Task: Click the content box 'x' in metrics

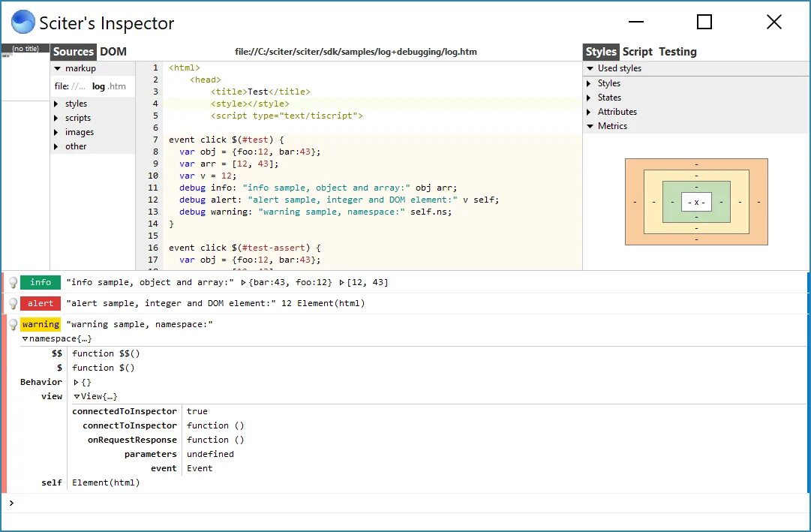Action: pos(696,203)
